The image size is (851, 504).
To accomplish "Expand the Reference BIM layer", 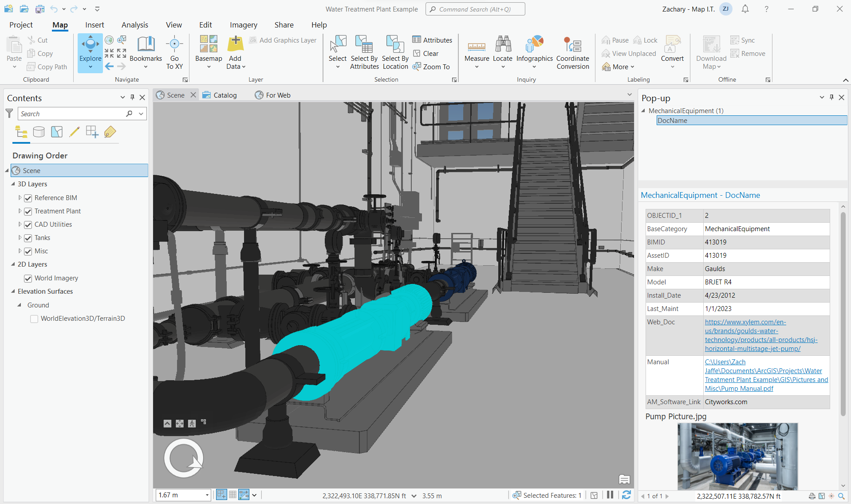I will (20, 198).
